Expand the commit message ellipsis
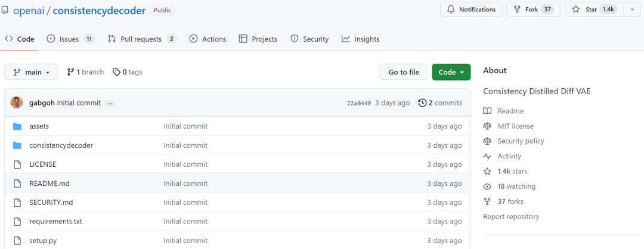The width and height of the screenshot is (644, 249). click(x=110, y=104)
